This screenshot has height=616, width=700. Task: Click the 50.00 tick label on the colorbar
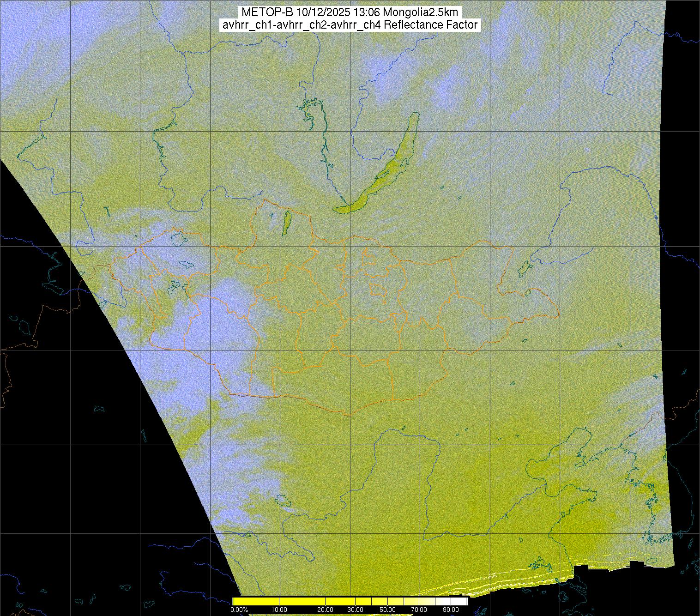coord(387,610)
